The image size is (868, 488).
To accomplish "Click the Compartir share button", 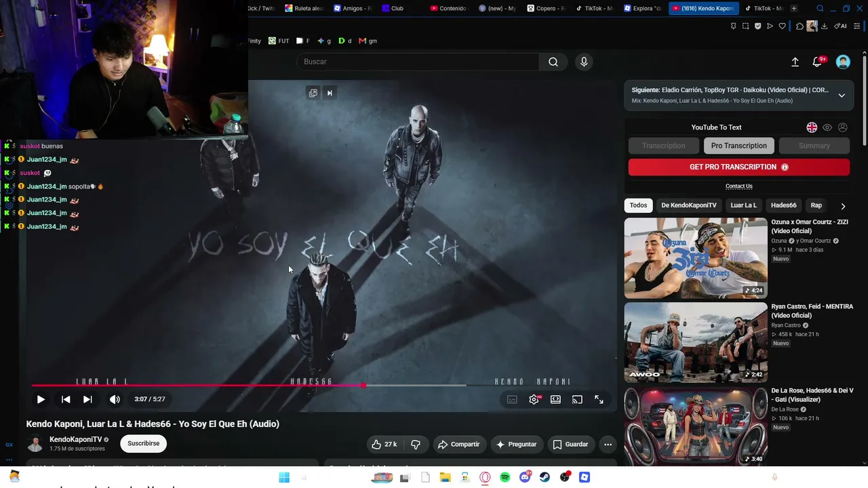I will [x=458, y=445].
